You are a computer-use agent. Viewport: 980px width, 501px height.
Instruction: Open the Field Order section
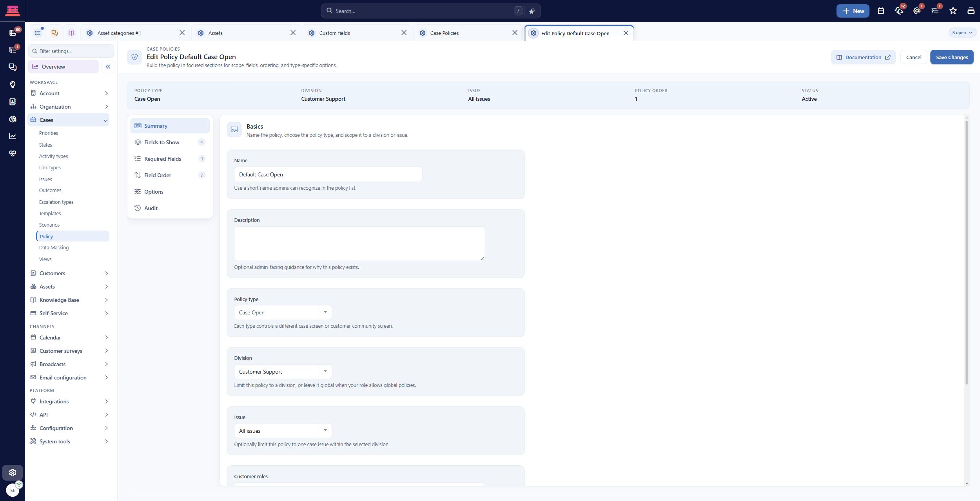[170, 175]
